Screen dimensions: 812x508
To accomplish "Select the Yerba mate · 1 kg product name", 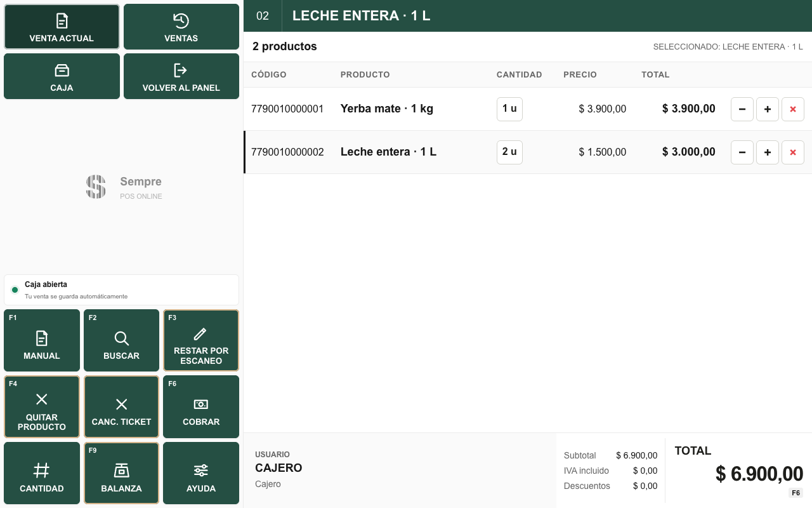I will click(x=387, y=109).
